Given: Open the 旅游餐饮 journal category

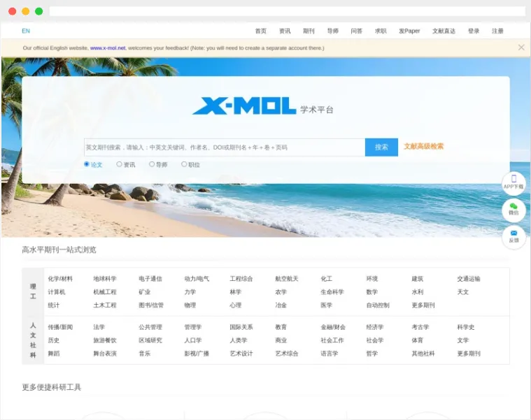Looking at the screenshot, I should 105,340.
